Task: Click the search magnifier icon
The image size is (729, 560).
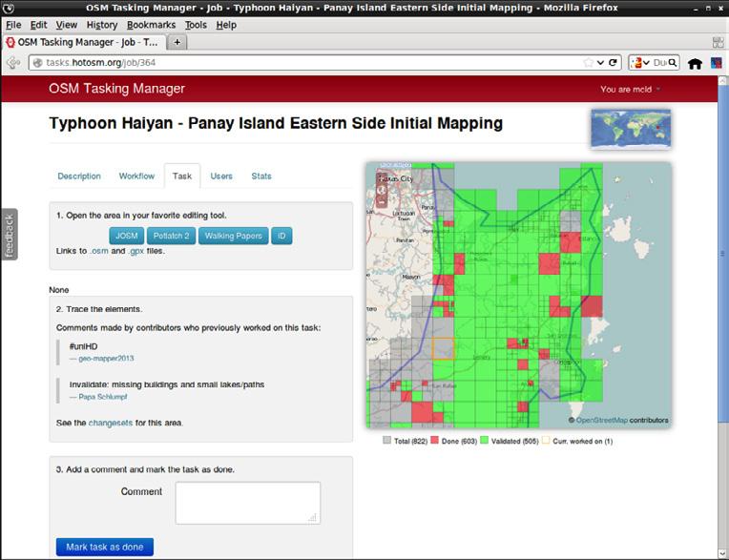Action: click(673, 63)
